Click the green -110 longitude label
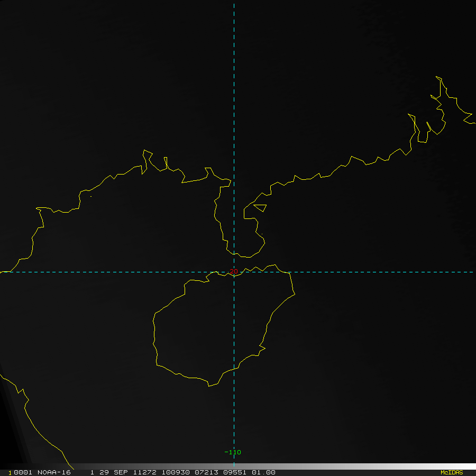The width and height of the screenshot is (476, 476). click(233, 452)
